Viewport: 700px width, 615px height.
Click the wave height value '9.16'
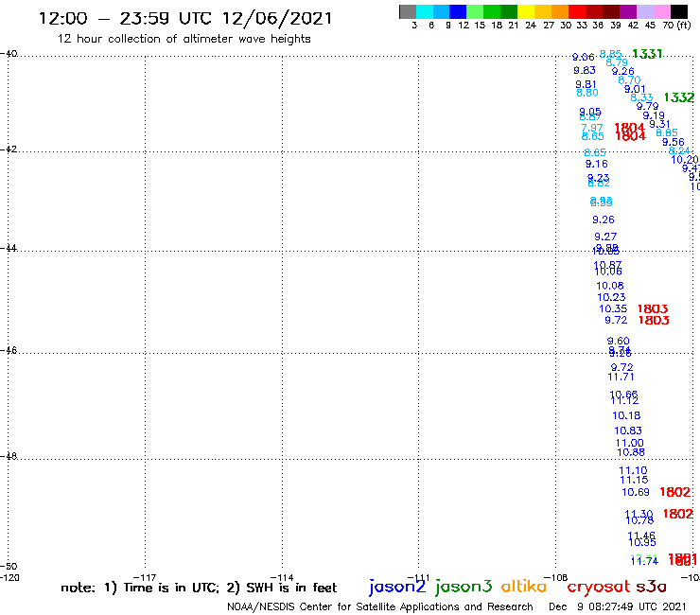point(597,164)
